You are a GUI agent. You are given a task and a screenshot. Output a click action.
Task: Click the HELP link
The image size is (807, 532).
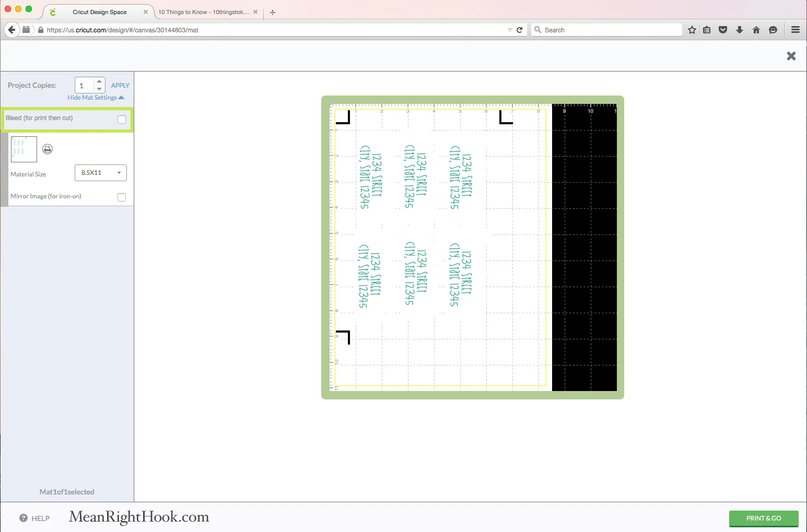[40, 518]
